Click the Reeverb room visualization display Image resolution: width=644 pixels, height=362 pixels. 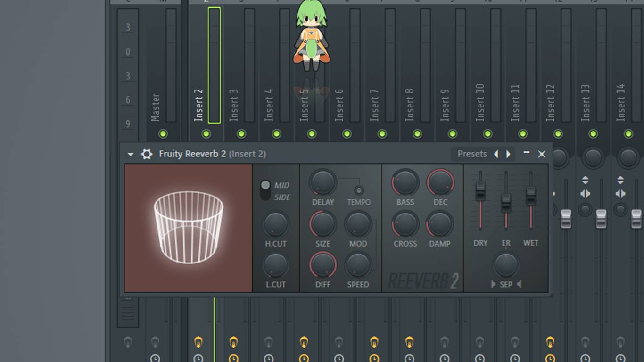[188, 228]
